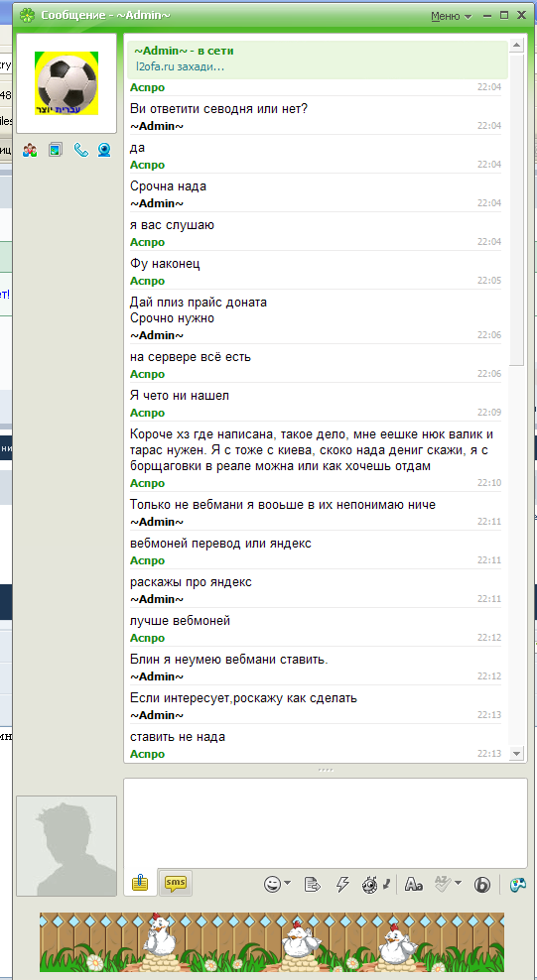Click the message starting 'Короче хз где написана'
This screenshot has width=537, height=980.
click(x=312, y=450)
